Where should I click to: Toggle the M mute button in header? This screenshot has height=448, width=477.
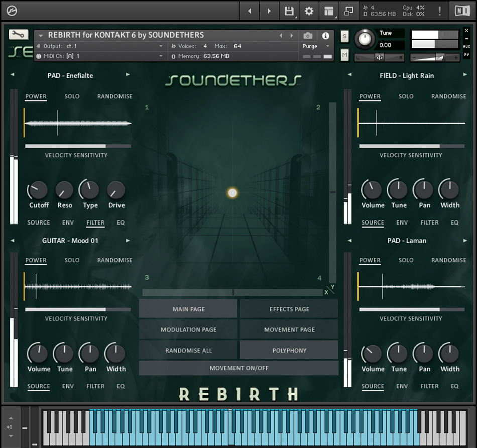(344, 55)
